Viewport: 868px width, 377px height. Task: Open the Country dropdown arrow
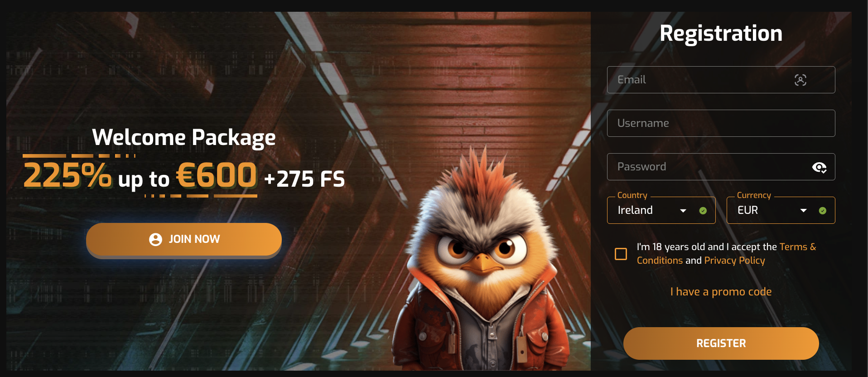[x=683, y=211]
